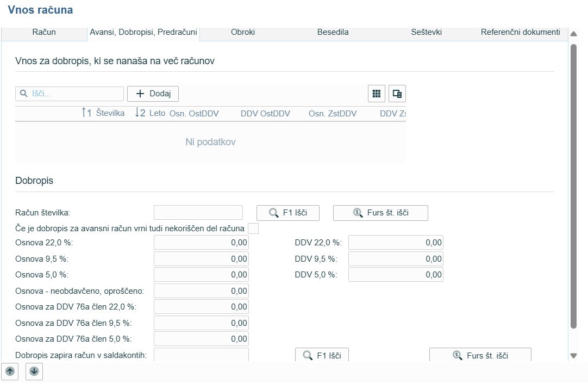Click the export table icon button
588x383 pixels.
point(397,94)
